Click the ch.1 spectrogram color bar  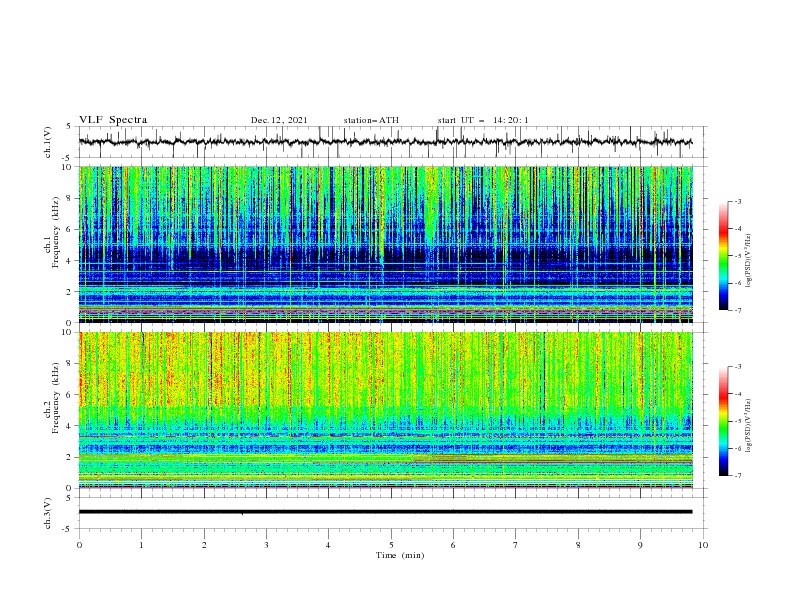point(723,256)
